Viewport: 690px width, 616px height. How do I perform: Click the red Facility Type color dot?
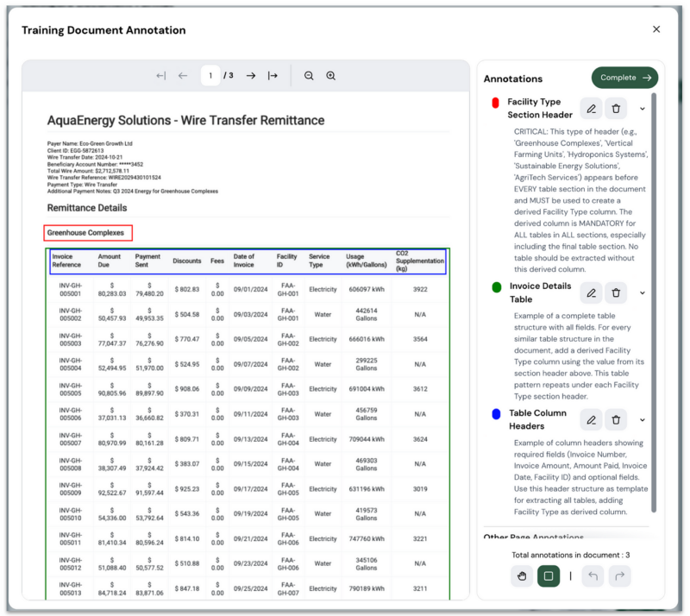(495, 103)
